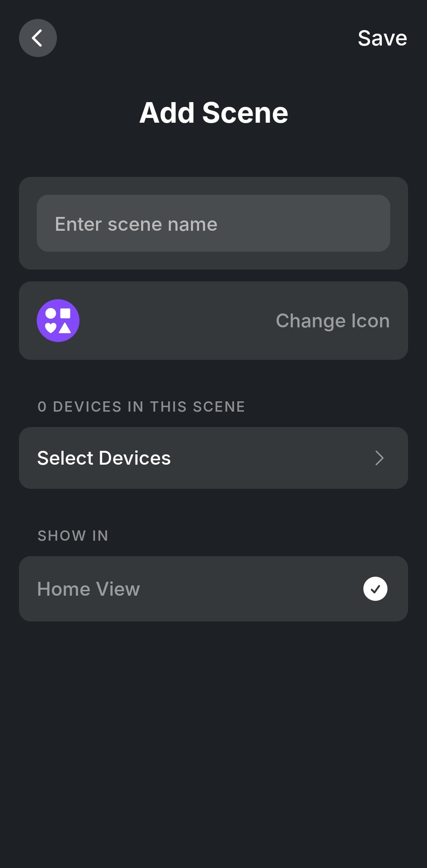This screenshot has height=868, width=427.
Task: Focus the Enter scene name field
Action: 213,224
